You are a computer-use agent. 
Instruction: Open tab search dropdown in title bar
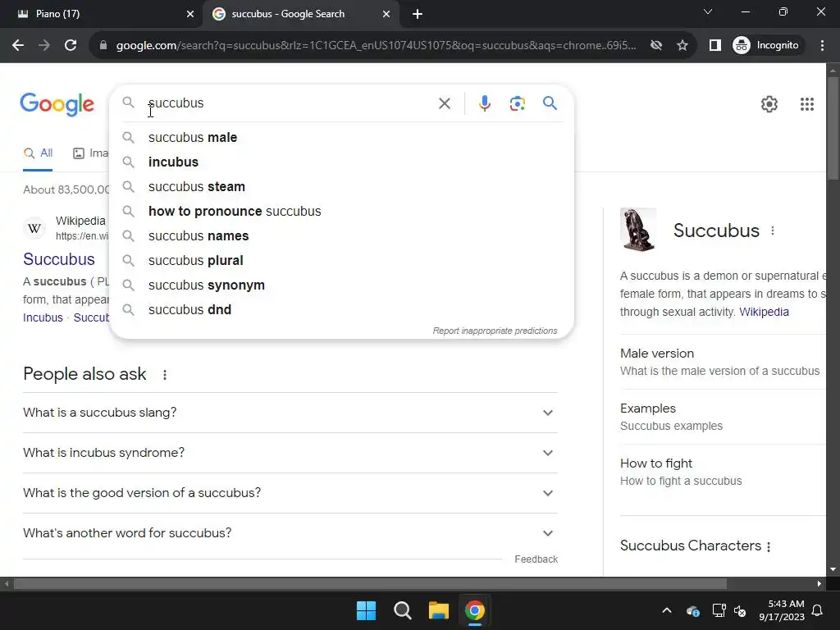tap(708, 11)
